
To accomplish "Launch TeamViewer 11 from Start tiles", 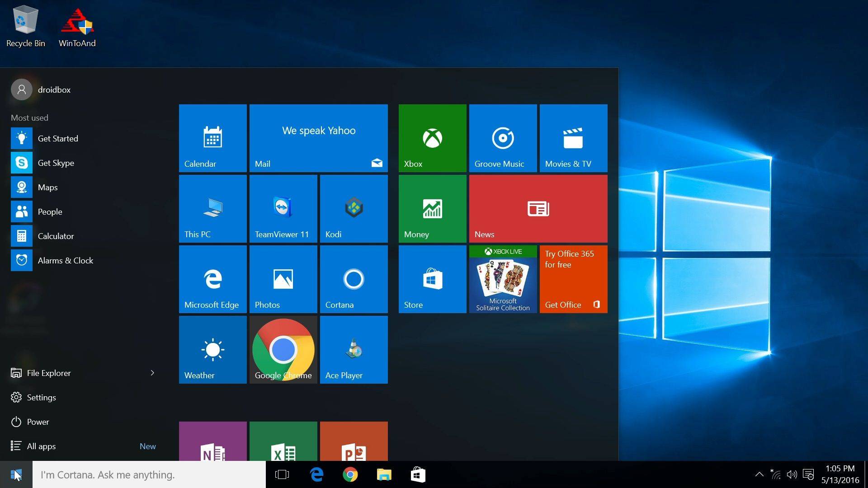I will click(x=283, y=209).
